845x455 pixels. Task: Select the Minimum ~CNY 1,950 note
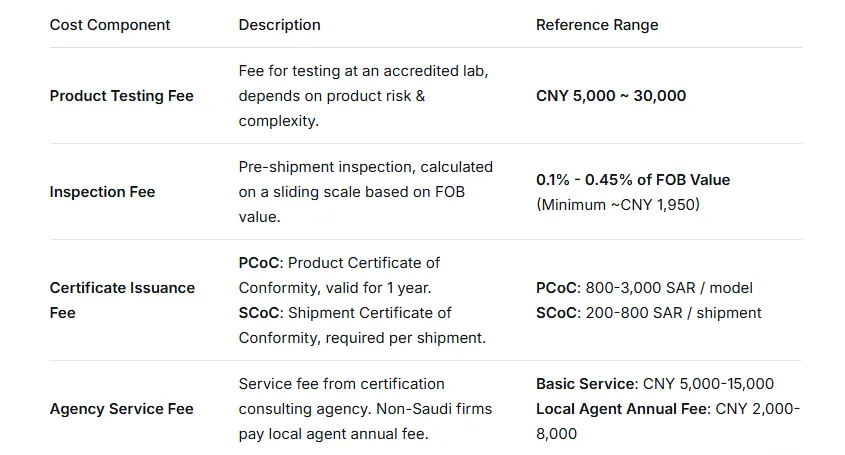618,205
